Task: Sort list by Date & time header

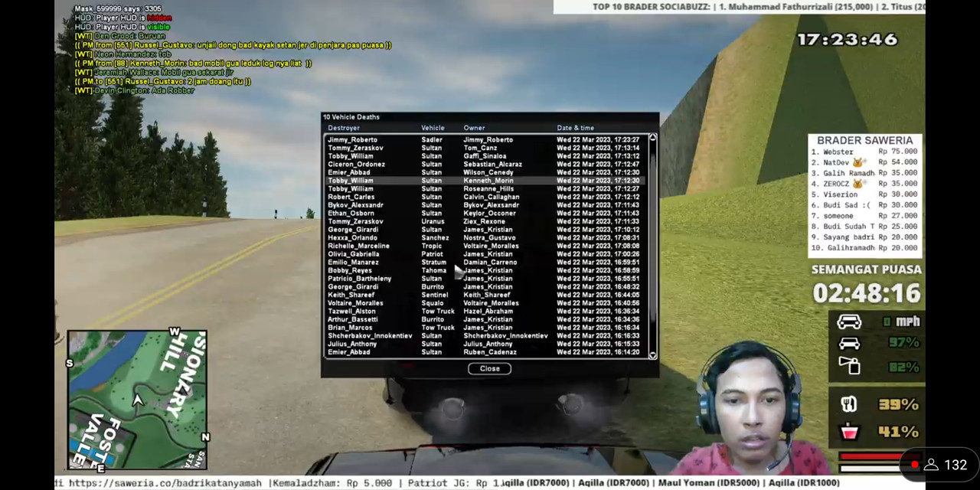Action: [x=575, y=128]
